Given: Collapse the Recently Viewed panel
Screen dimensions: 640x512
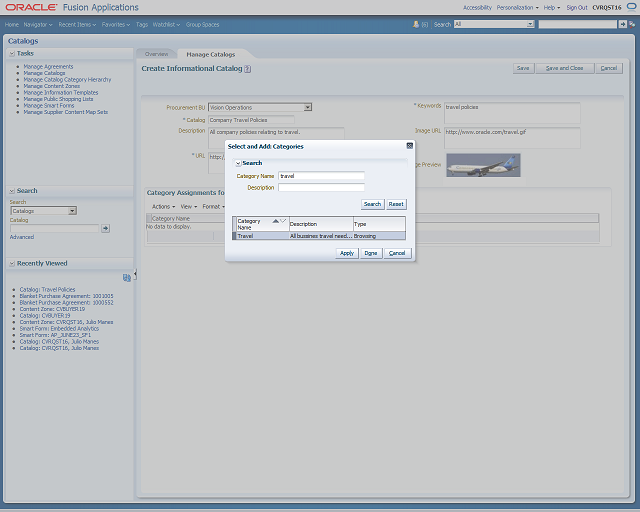Looking at the screenshot, I should (12, 263).
